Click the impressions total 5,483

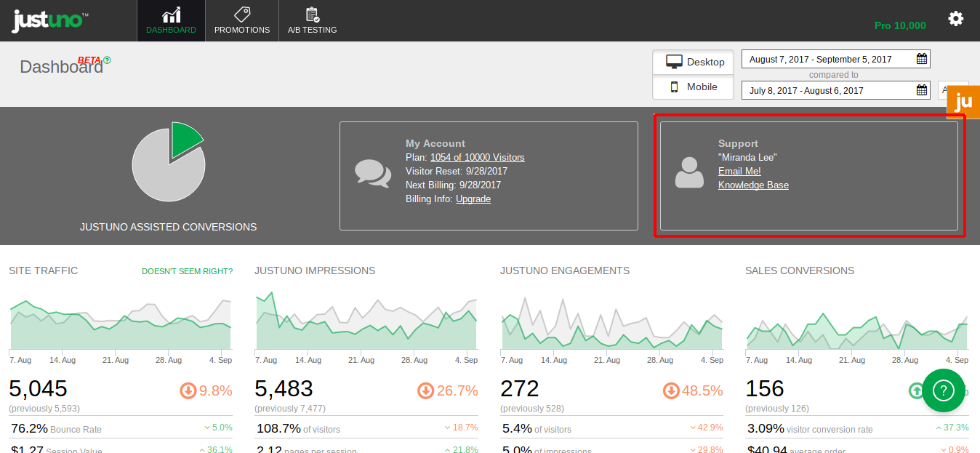click(x=284, y=389)
